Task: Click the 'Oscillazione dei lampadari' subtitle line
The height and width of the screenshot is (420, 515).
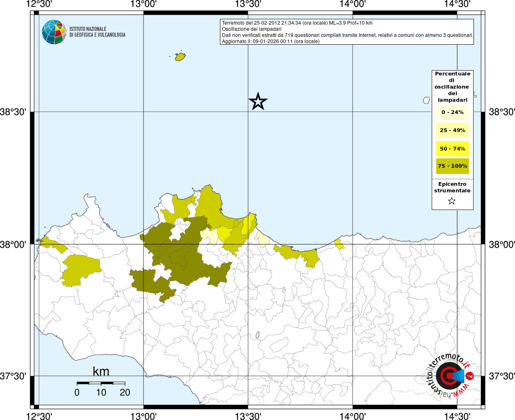Action: point(252,29)
